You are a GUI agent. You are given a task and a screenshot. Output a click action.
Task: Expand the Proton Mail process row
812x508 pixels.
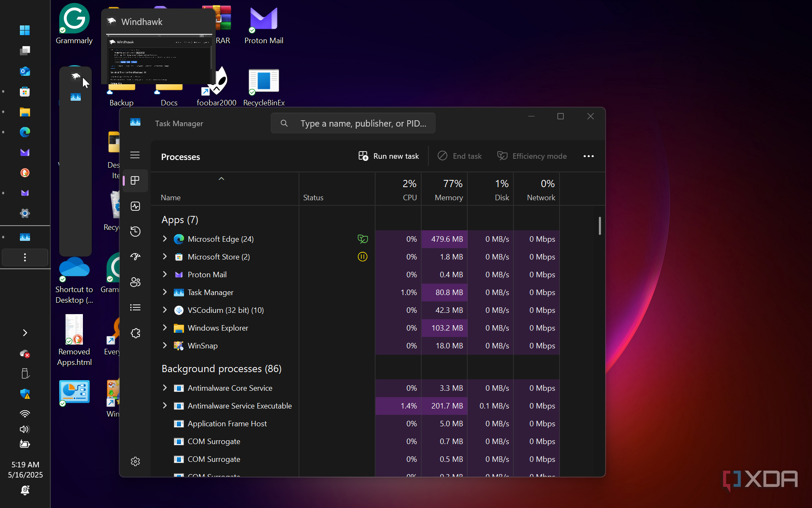(165, 274)
